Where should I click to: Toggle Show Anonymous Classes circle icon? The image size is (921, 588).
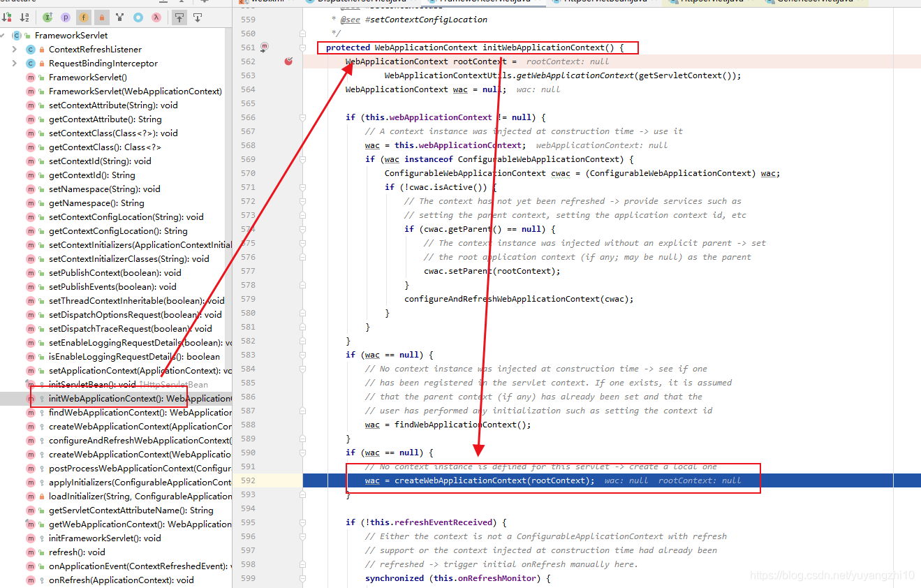point(138,17)
